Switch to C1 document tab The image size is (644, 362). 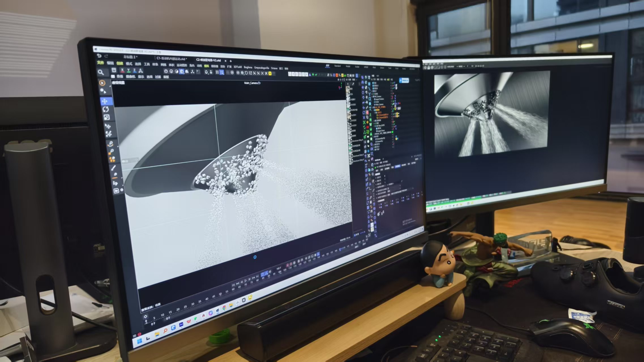coord(171,59)
